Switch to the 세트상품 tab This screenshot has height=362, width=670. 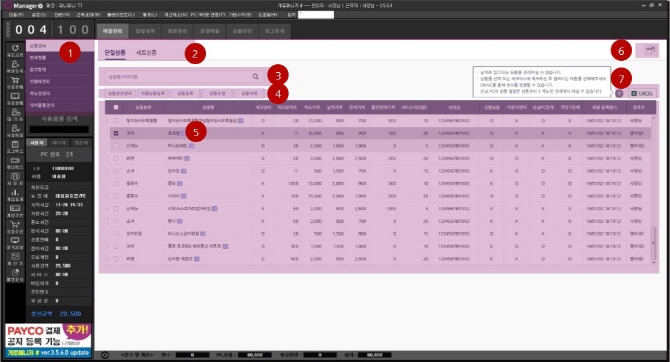[x=146, y=53]
